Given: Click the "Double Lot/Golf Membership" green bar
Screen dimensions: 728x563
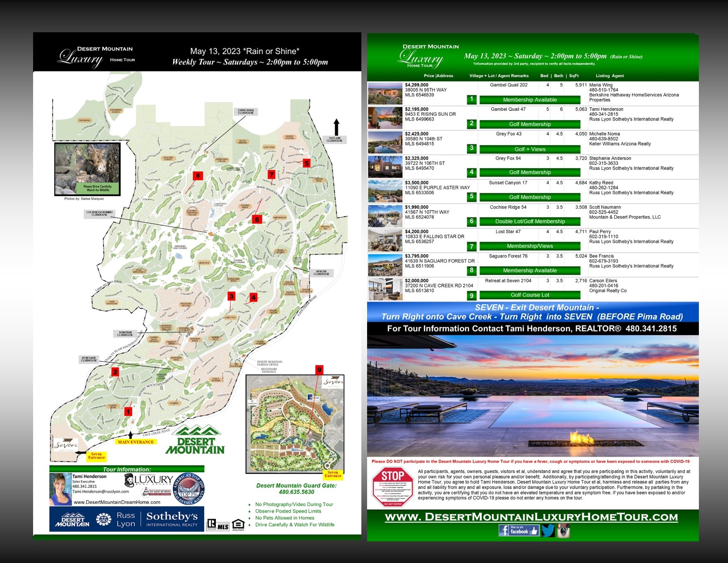Looking at the screenshot, I should [x=529, y=221].
